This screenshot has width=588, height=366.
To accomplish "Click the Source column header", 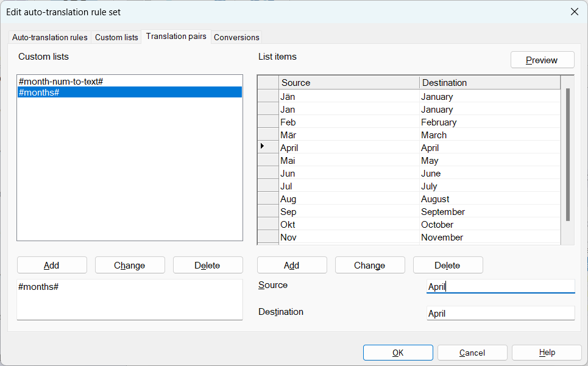I will 349,82.
